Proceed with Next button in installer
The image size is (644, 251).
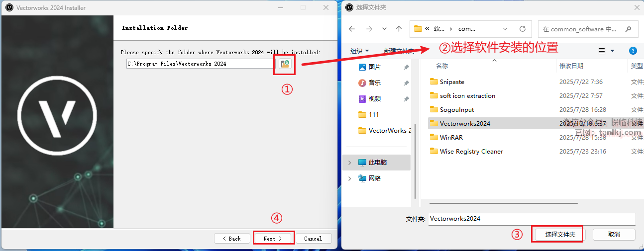[273, 239]
